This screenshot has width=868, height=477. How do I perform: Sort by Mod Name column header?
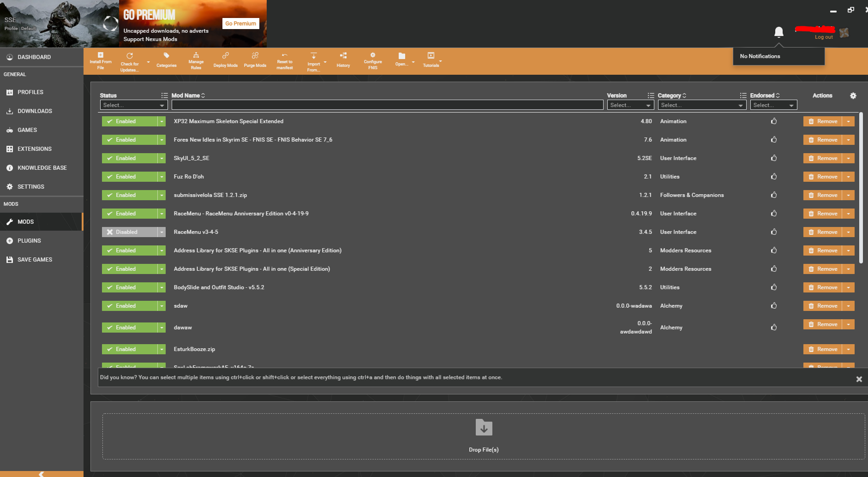coord(188,95)
